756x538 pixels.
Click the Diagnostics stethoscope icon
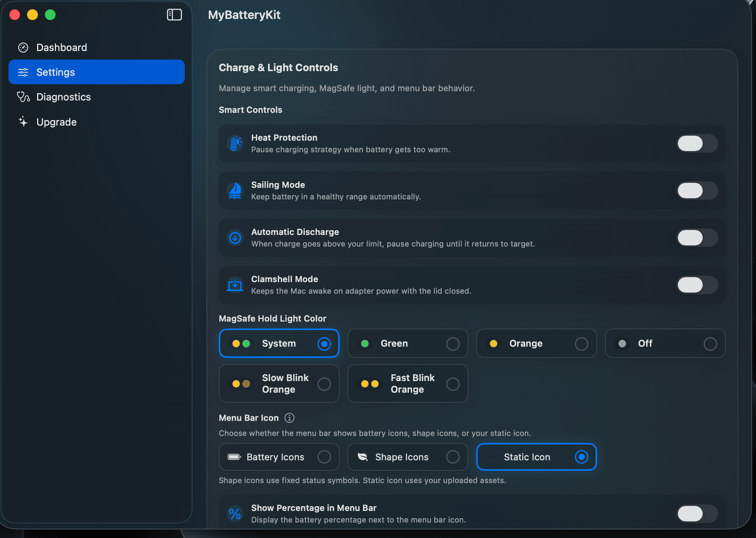23,97
